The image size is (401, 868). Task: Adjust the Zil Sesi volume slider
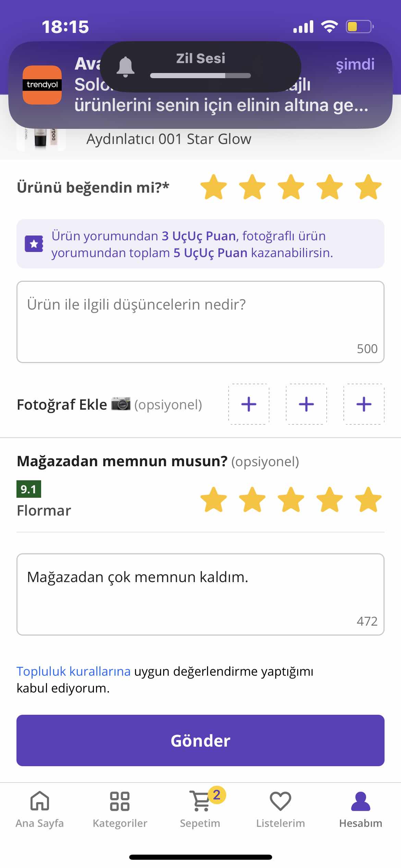click(x=200, y=76)
